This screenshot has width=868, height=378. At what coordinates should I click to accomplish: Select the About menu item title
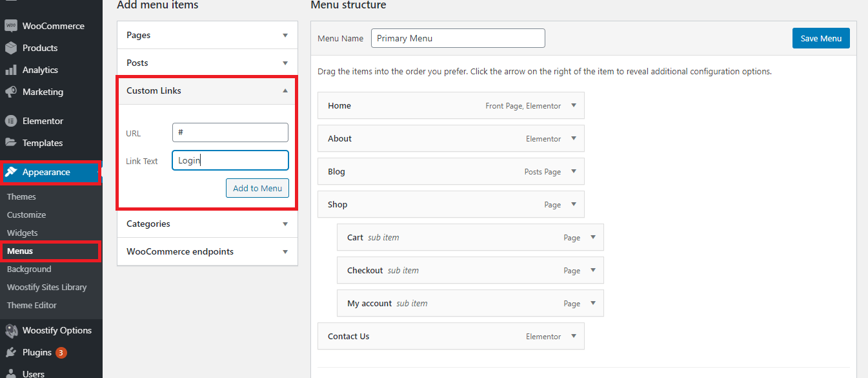tap(339, 138)
